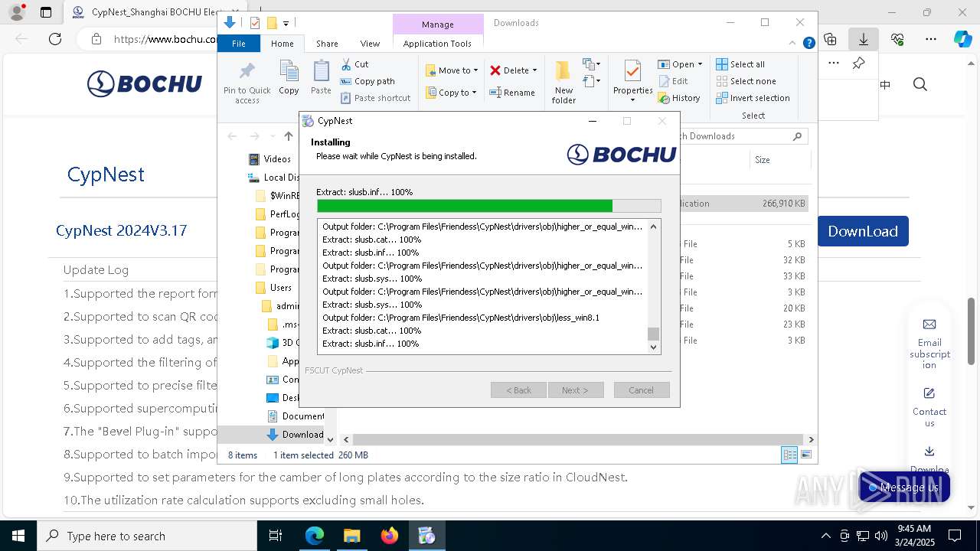
Task: Click the Cut scissors option
Action: click(354, 64)
